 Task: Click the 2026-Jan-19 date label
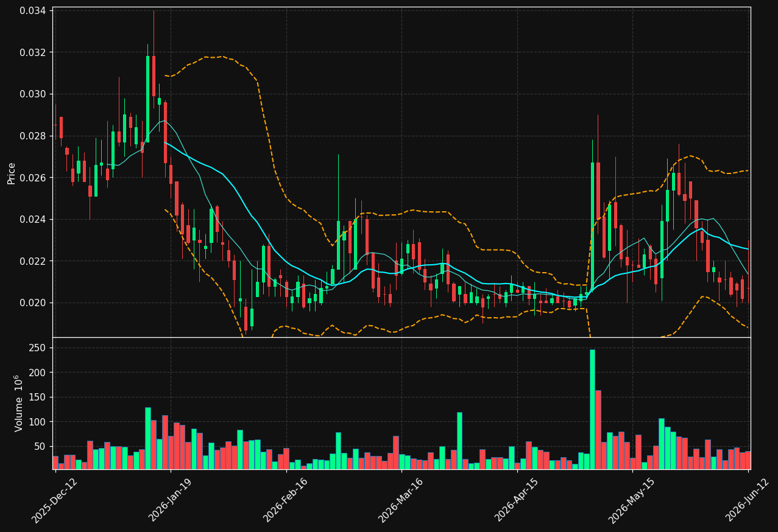170,500
